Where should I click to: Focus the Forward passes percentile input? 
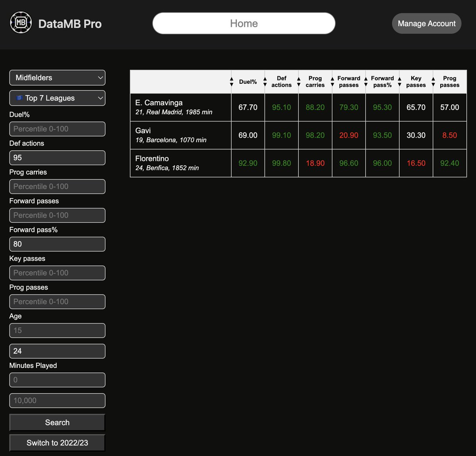tap(57, 215)
